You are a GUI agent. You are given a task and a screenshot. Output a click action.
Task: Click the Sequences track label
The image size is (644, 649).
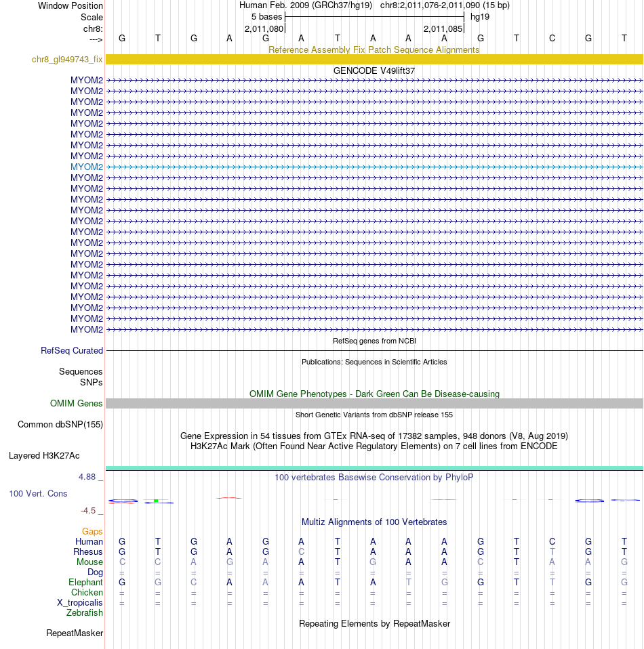coord(81,372)
